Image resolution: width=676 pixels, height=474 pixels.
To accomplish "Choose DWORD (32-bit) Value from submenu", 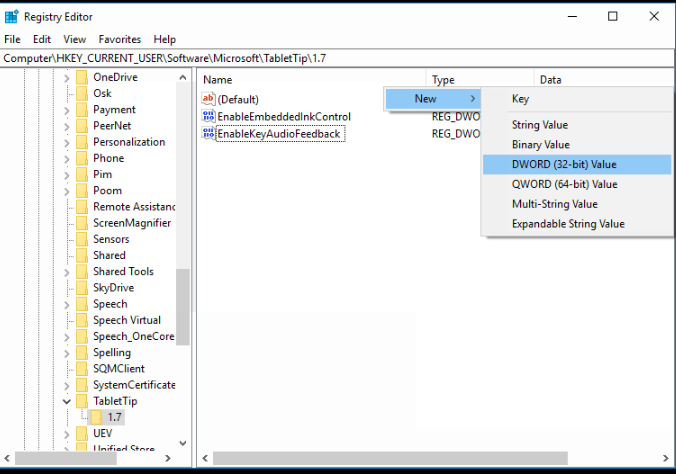I will coord(577,164).
